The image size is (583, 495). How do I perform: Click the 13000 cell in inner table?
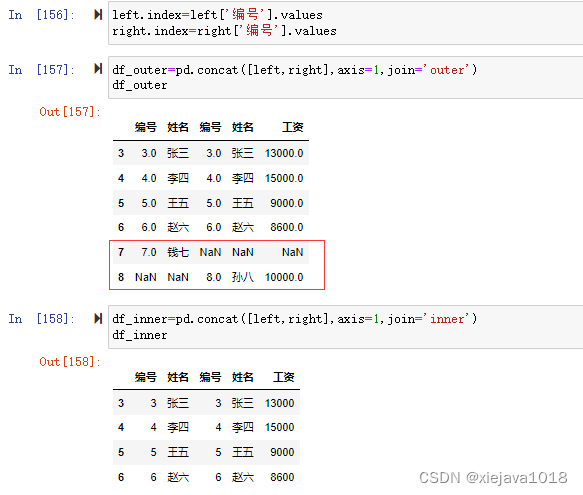coord(280,403)
